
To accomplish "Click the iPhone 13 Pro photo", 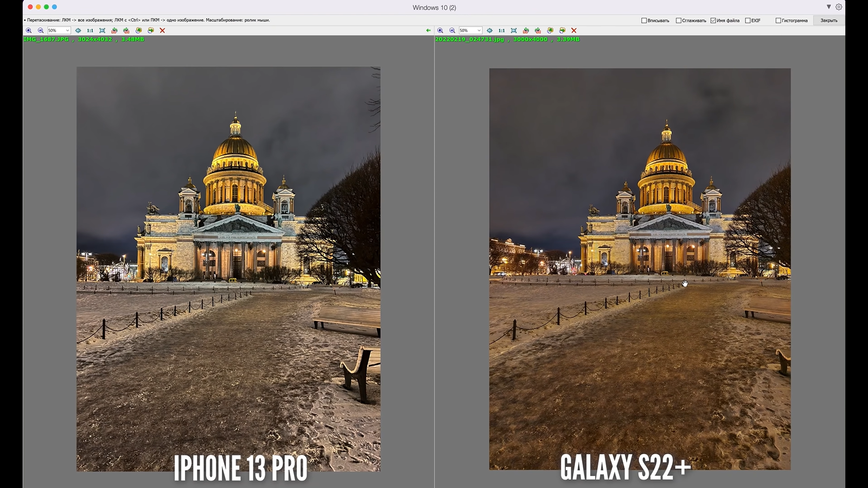I will 228,269.
